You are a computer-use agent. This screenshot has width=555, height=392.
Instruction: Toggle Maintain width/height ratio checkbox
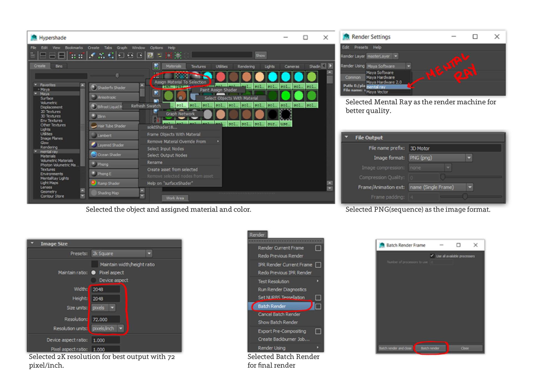click(x=95, y=264)
